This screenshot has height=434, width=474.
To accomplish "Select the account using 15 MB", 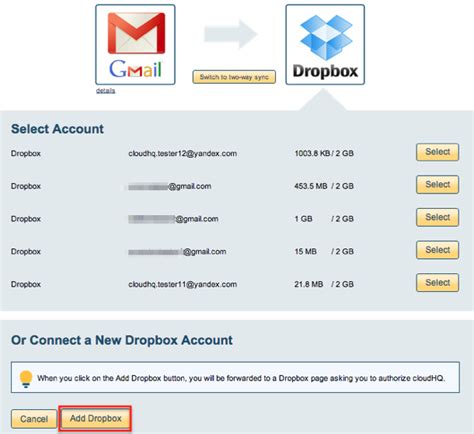I will coord(437,250).
